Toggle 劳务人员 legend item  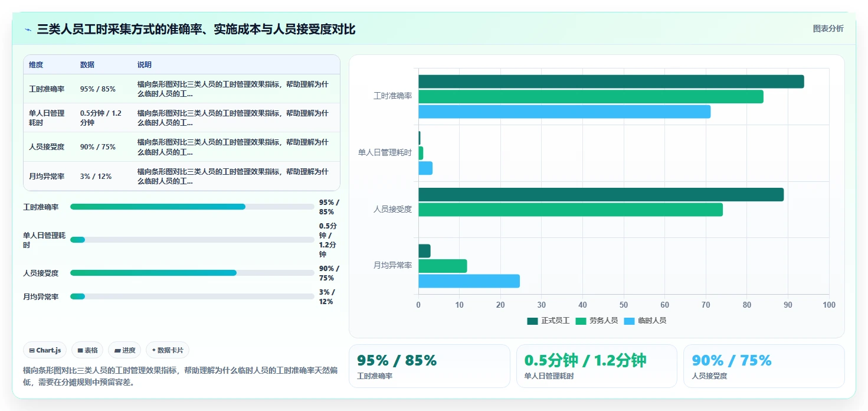click(x=597, y=321)
